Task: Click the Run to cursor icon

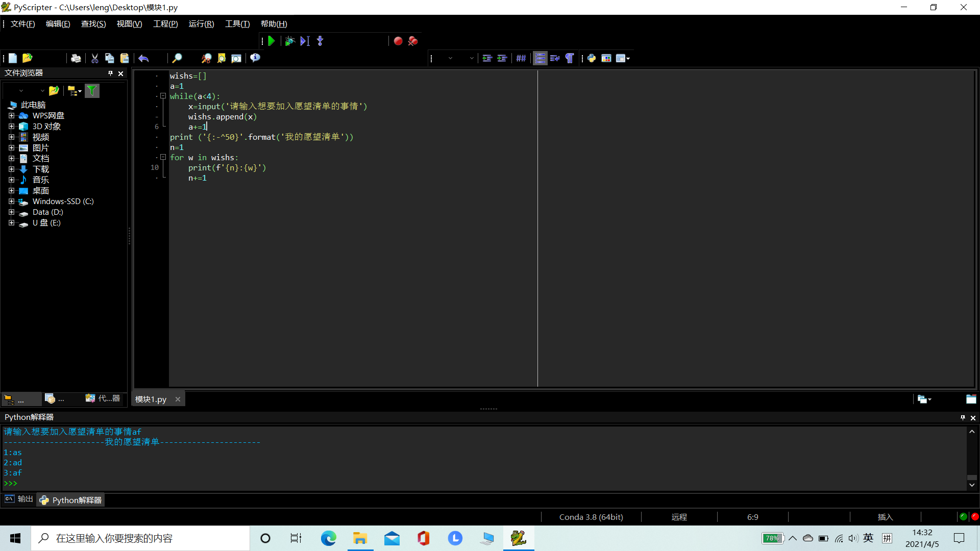Action: pos(305,41)
